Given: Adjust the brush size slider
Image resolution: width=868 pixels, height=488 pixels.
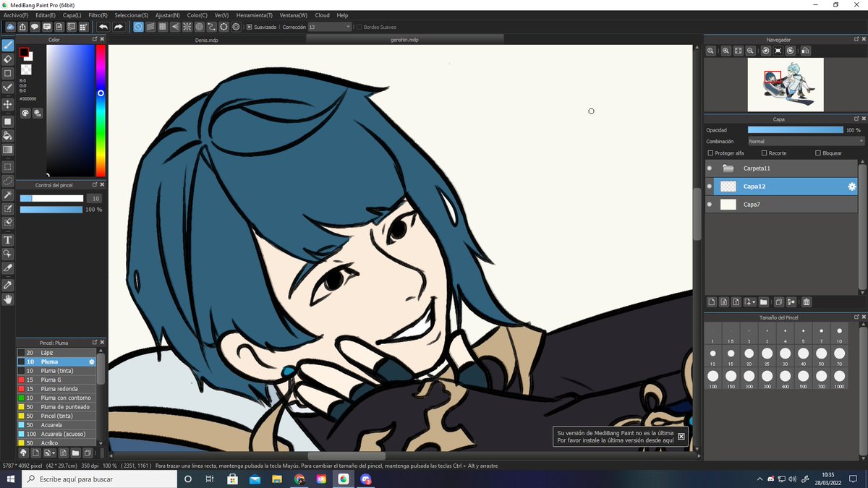Looking at the screenshot, I should [51, 198].
